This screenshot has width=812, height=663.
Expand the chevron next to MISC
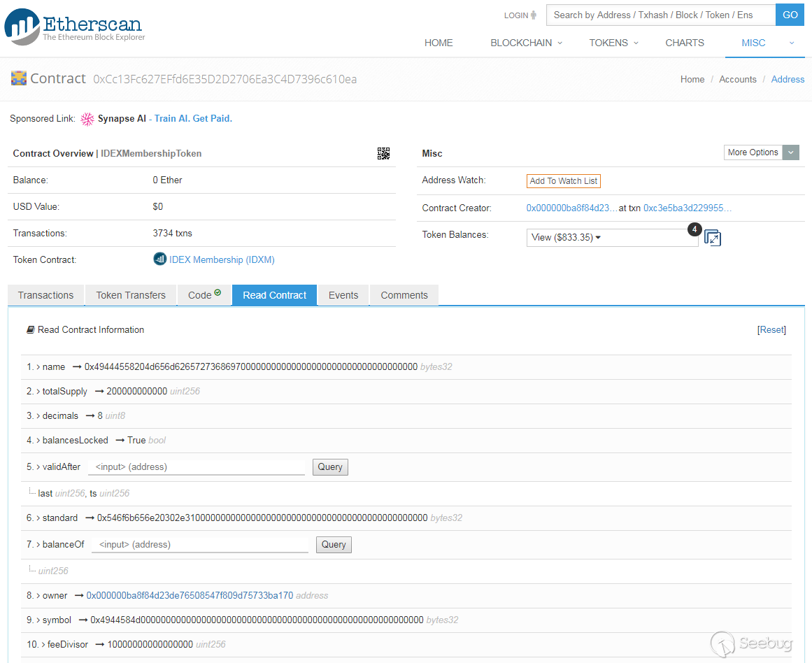791,43
